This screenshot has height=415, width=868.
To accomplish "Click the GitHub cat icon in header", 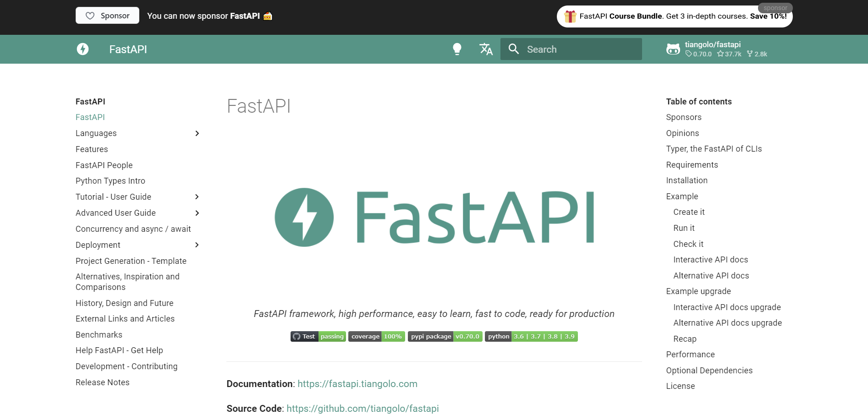I will (x=673, y=49).
